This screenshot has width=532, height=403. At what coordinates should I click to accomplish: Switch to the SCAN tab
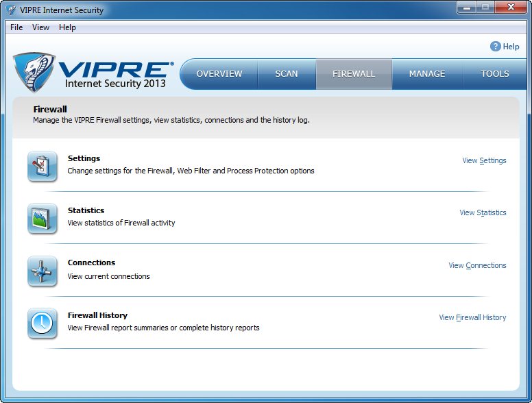[x=287, y=74]
